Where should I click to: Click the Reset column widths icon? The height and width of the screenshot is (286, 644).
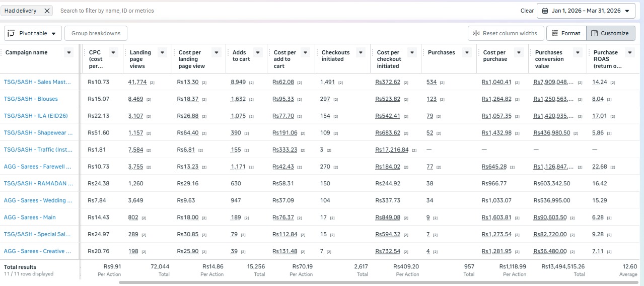(x=476, y=33)
